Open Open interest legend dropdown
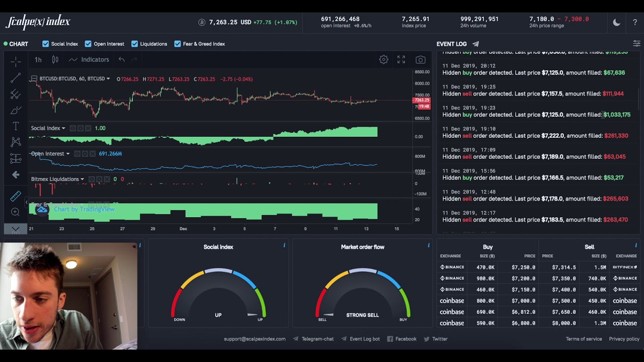 (x=68, y=154)
